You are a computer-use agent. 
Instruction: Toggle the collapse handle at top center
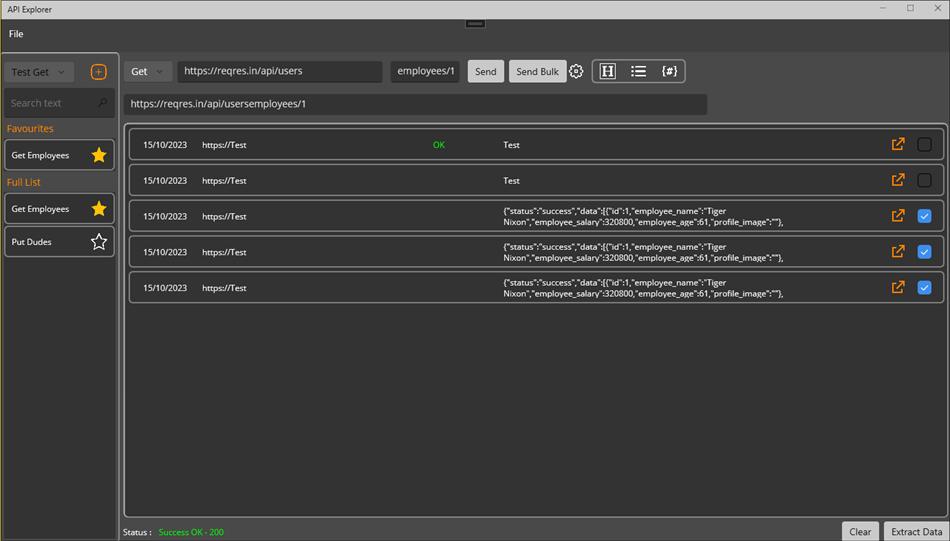[x=475, y=24]
